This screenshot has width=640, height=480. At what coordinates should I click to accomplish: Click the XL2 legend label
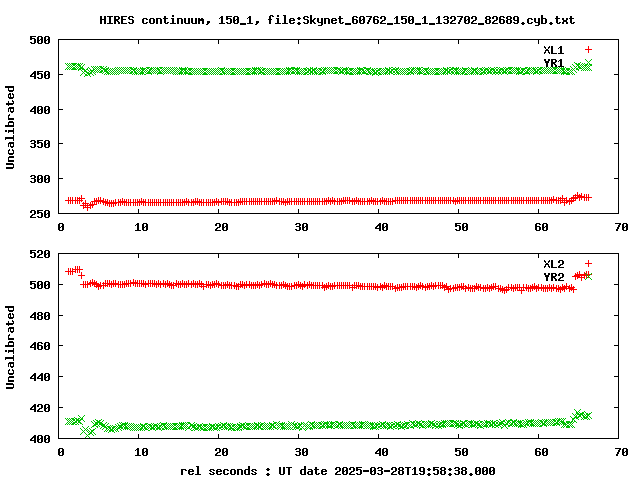(x=553, y=264)
